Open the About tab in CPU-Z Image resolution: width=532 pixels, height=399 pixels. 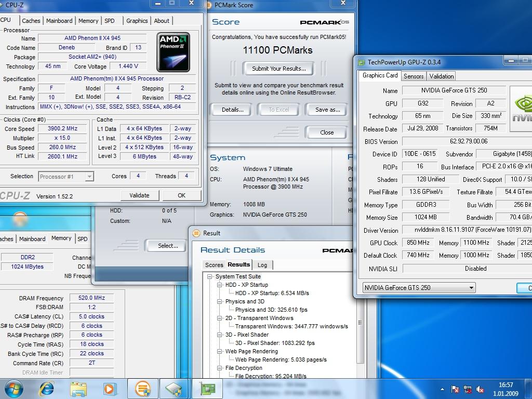162,21
